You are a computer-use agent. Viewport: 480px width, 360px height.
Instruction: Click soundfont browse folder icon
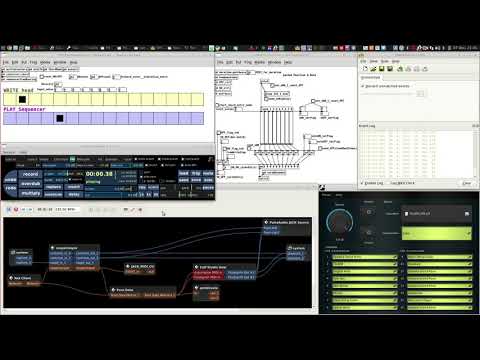pos(467,214)
